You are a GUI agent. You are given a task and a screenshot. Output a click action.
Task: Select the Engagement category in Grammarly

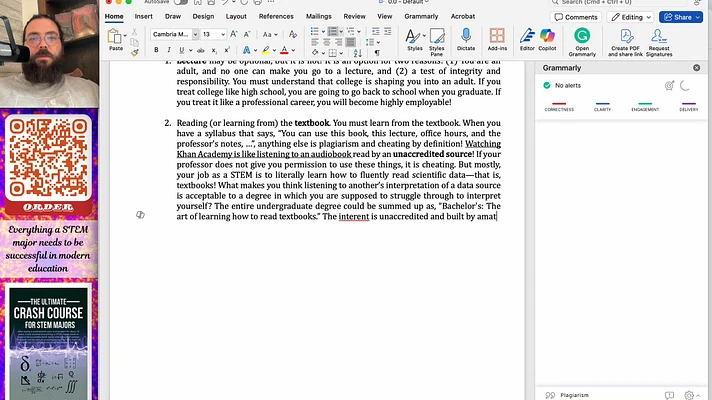point(645,107)
